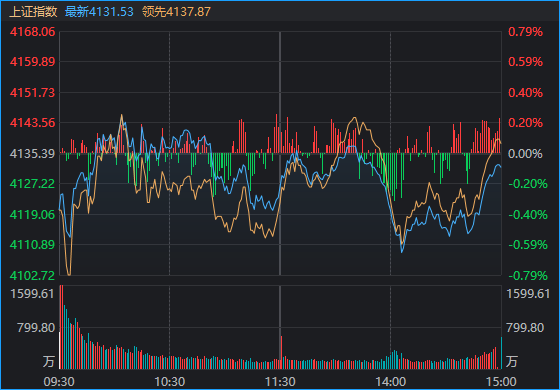Screen dimensions: 560x390
Task: Click the red 0.40% percent label
Action: pos(525,92)
